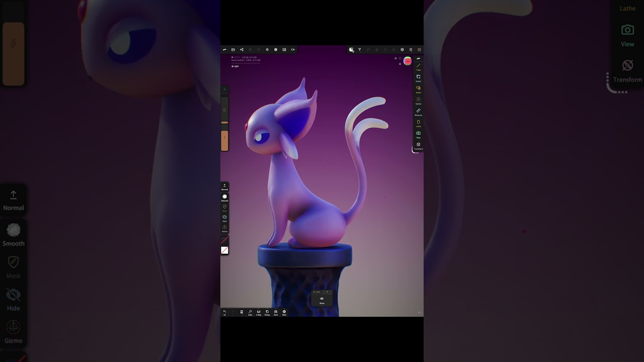Select Transform in the right sidebar

click(x=419, y=145)
